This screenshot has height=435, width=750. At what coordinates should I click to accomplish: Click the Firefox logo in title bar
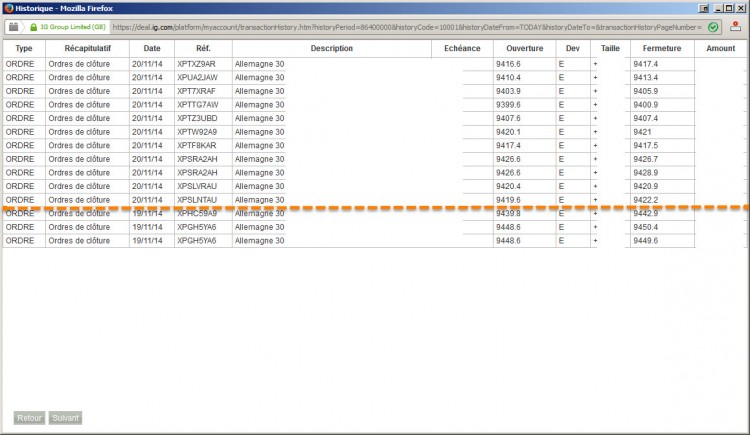click(8, 8)
